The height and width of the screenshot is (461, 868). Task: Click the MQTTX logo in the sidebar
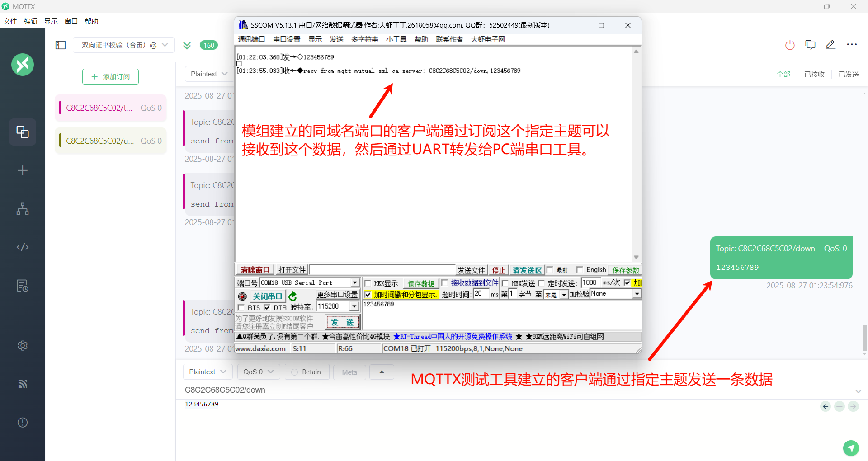23,65
